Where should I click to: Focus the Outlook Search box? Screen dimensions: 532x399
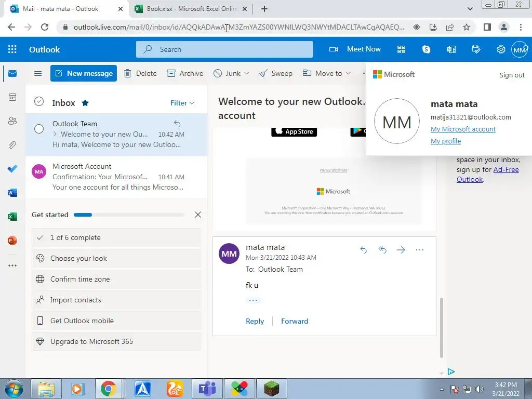point(224,49)
